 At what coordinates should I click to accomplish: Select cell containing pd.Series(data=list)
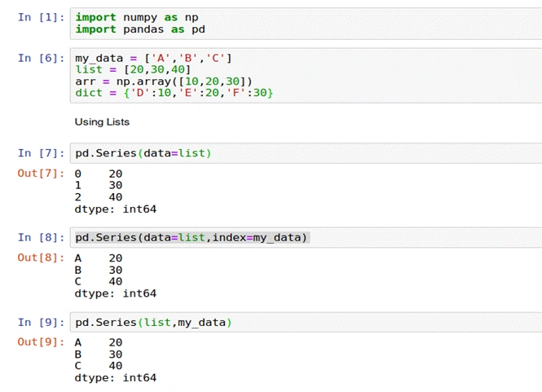(x=306, y=153)
